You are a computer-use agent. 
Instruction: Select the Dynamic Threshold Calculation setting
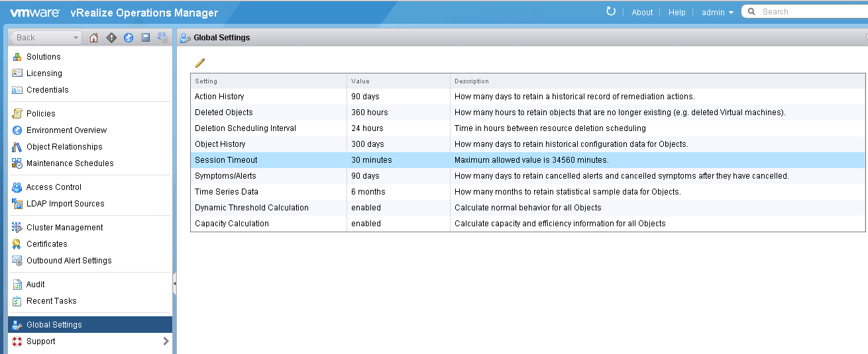coord(528,208)
